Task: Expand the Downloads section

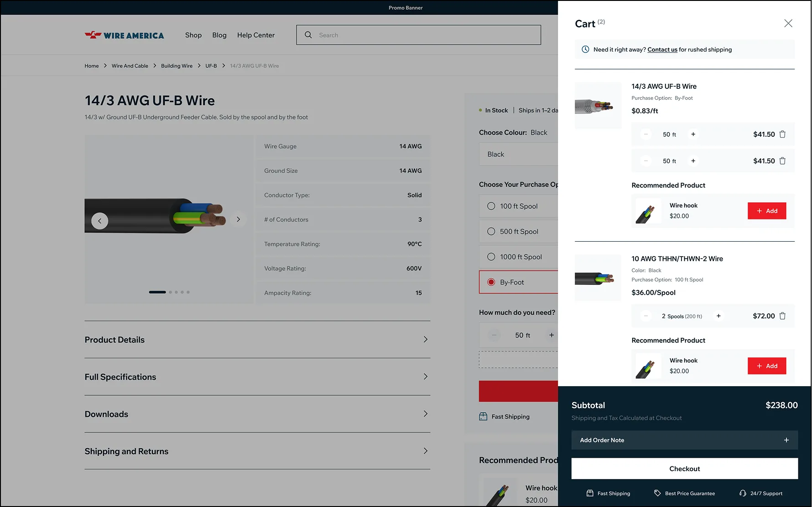Action: pos(257,414)
